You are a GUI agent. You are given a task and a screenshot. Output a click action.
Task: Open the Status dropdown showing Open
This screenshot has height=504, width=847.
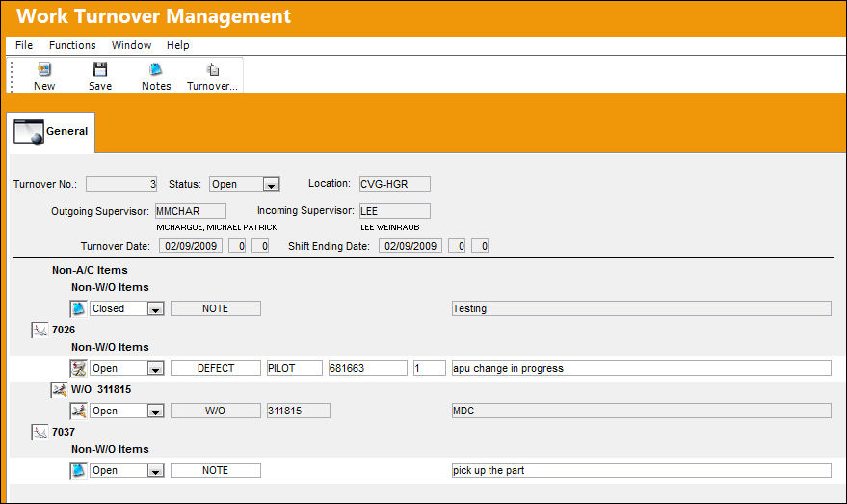coord(271,185)
